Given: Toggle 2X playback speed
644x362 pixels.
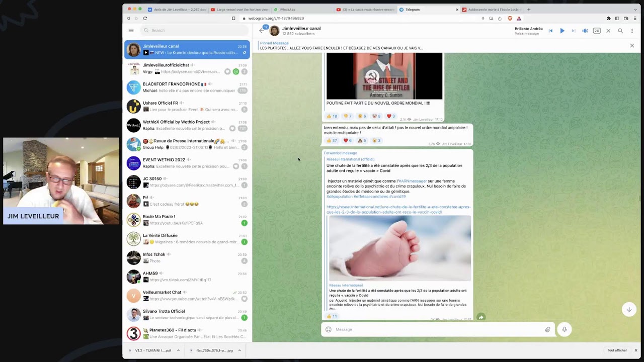Looking at the screenshot, I should pos(597,31).
